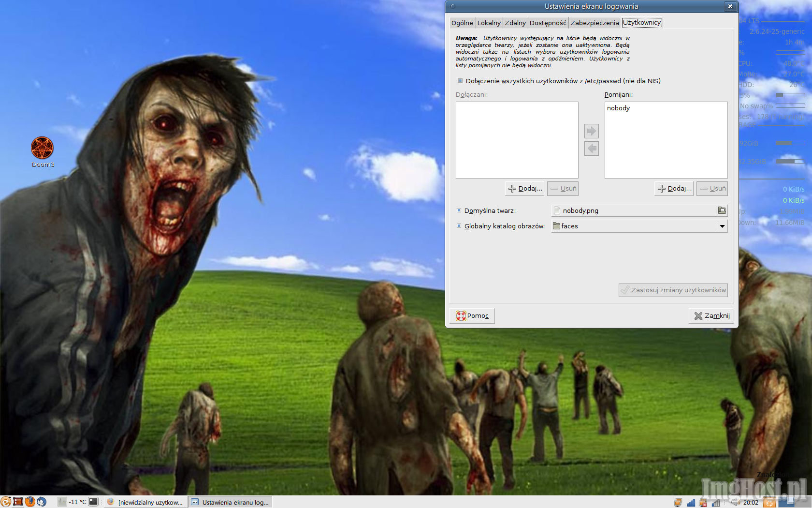
Task: Click Dodaj under the Pomijani list
Action: pos(674,188)
